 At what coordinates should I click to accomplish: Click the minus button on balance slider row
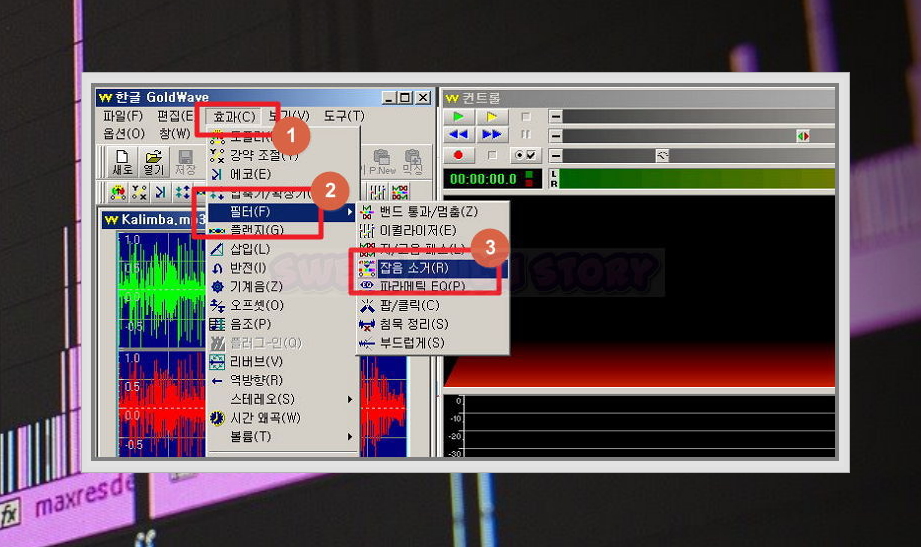(x=555, y=136)
